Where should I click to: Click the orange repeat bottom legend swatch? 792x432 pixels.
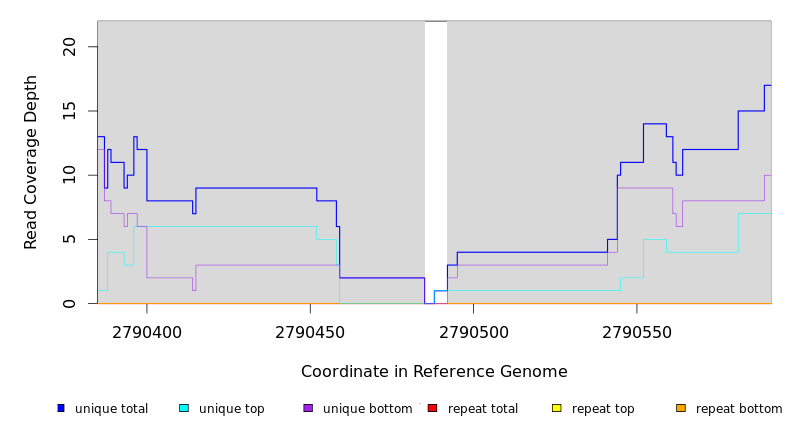(x=681, y=408)
